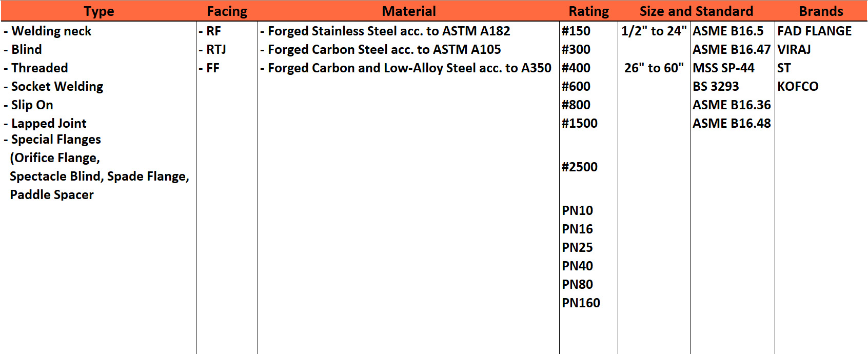Select the KOFCO brand entry
868x354 pixels.
[x=798, y=87]
